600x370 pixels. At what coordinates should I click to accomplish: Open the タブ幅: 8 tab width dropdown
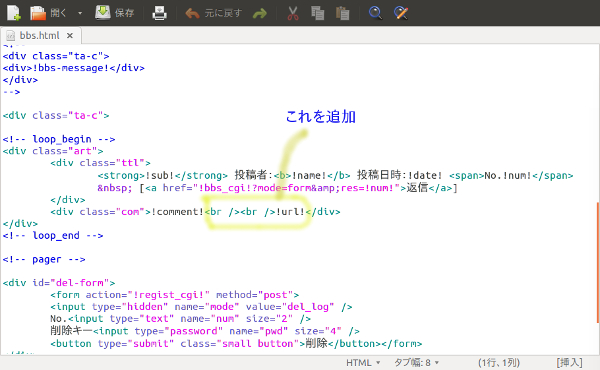point(416,362)
